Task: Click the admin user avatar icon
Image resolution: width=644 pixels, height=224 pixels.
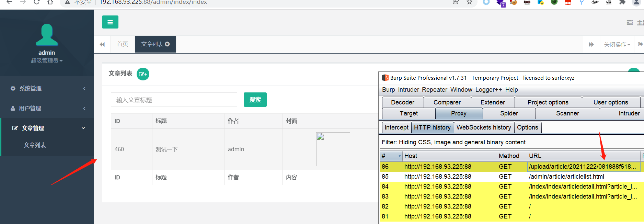Action: (x=47, y=35)
